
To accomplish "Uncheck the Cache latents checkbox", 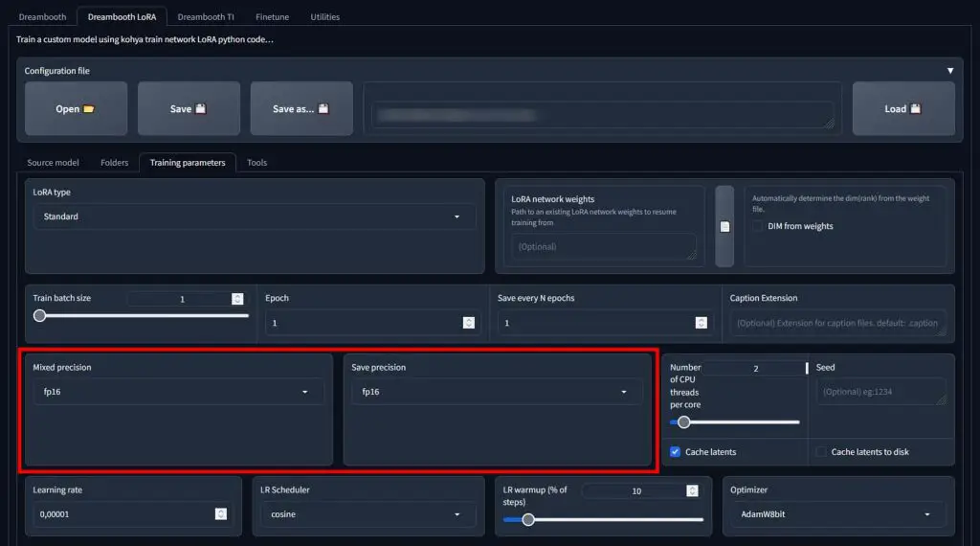I will point(675,451).
